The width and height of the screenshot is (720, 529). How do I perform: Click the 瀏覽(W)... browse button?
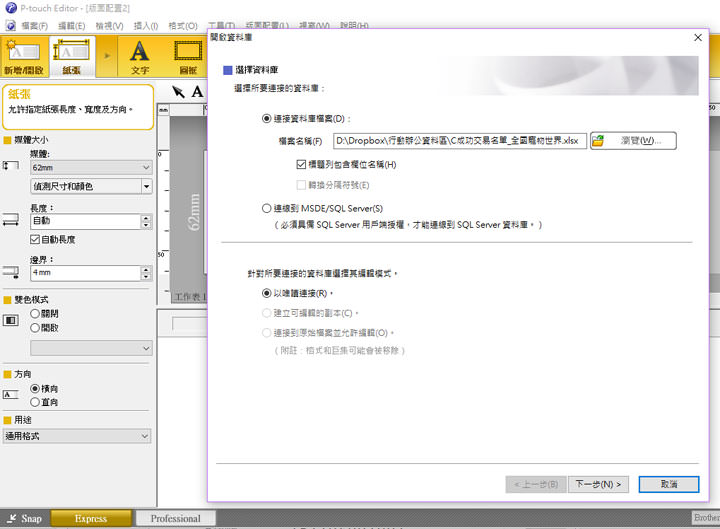point(633,141)
